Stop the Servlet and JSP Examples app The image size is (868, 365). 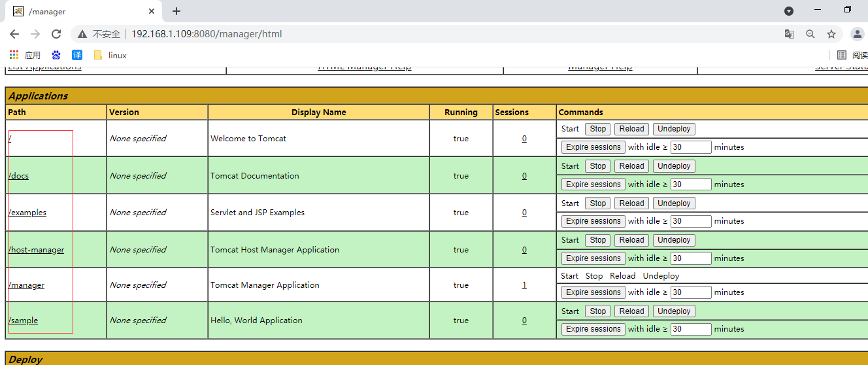598,203
